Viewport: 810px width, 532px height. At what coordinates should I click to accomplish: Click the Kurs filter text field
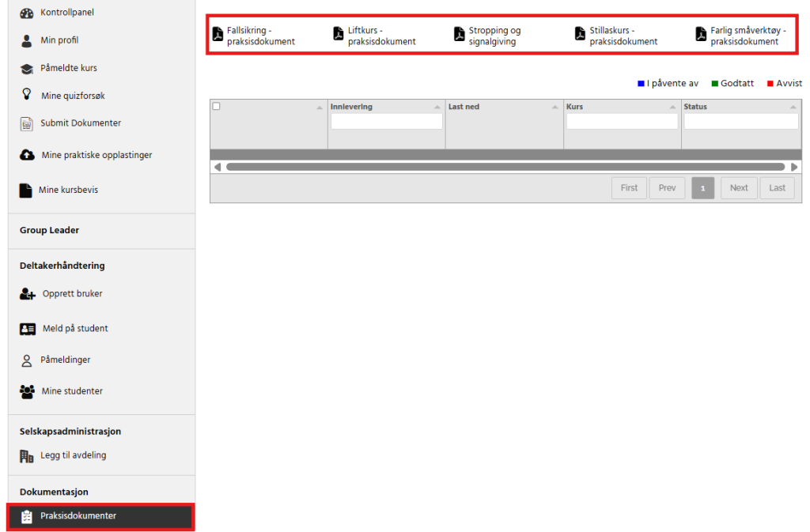[x=622, y=122]
